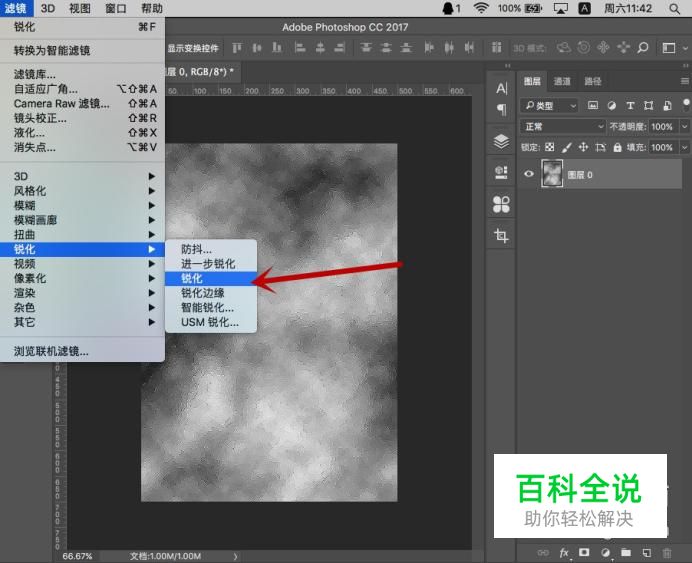Open the Paragraph panel icon
Image resolution: width=692 pixels, height=563 pixels.
click(501, 109)
